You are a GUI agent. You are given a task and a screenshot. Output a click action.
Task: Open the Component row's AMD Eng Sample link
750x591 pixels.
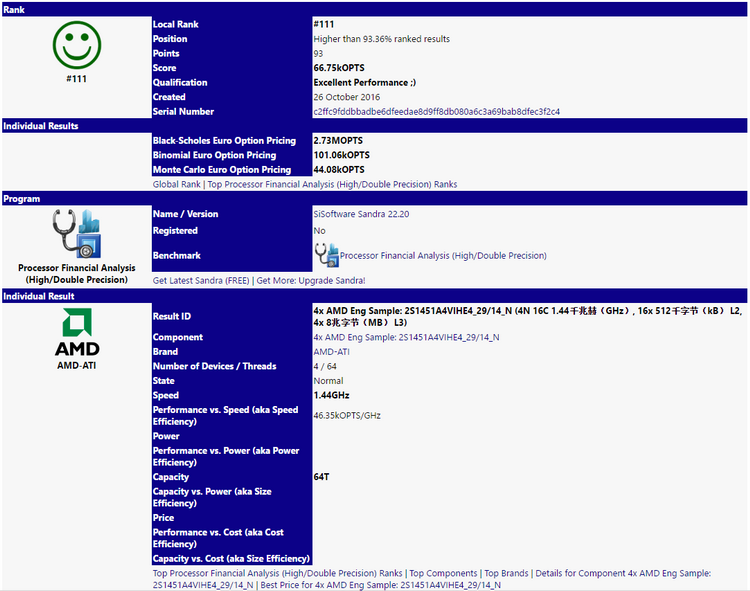pyautogui.click(x=406, y=338)
